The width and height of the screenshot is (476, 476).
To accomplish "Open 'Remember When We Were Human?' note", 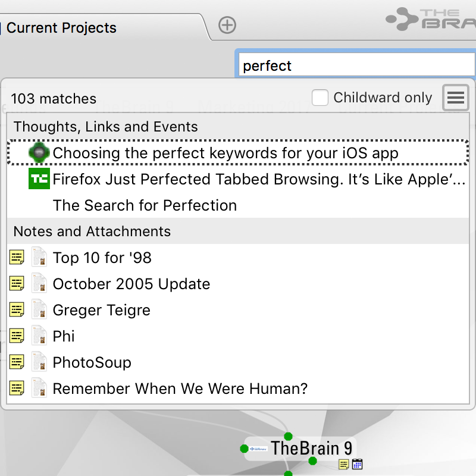I will point(180,389).
